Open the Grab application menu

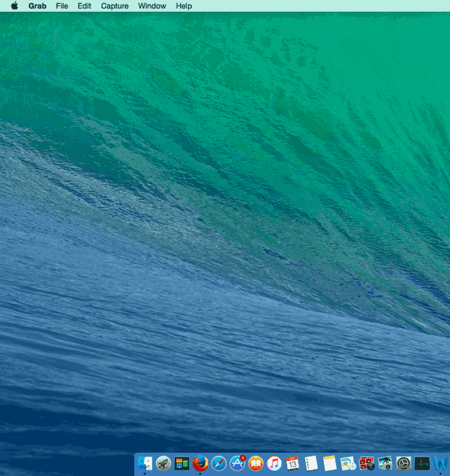[37, 6]
